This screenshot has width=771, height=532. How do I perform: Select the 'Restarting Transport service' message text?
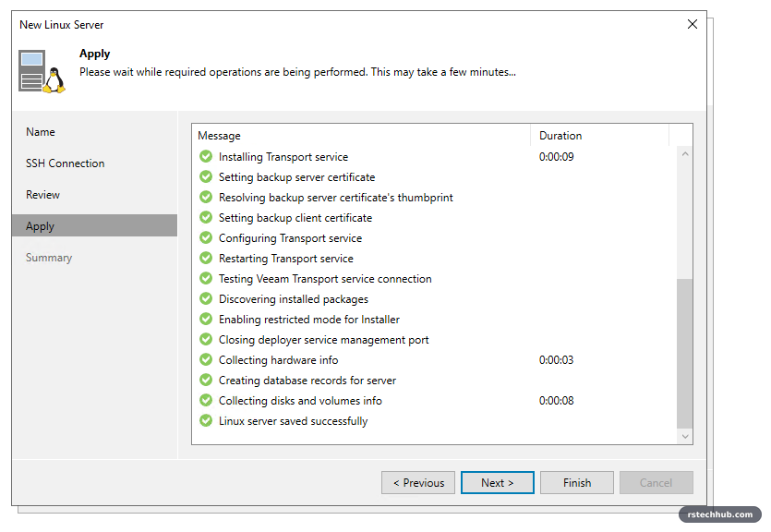point(285,258)
